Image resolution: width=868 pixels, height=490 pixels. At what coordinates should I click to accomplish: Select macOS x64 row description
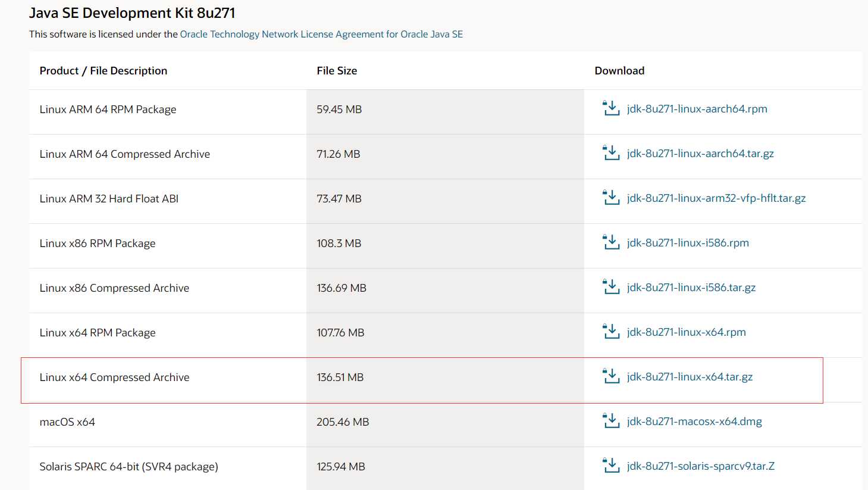(x=67, y=422)
